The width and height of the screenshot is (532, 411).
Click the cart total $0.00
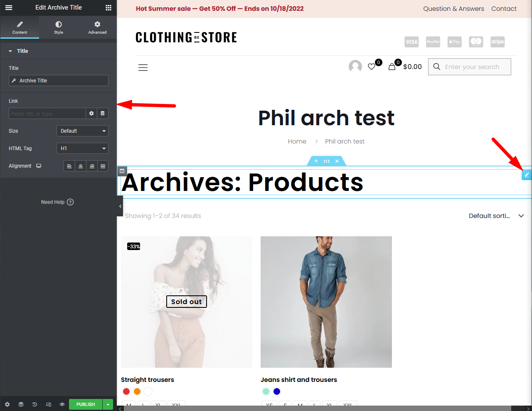pos(412,67)
